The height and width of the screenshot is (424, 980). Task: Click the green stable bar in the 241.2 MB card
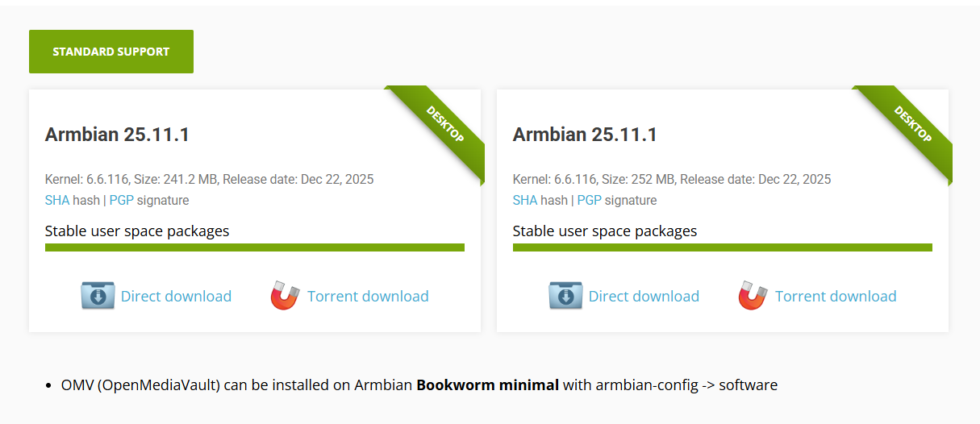coord(255,247)
